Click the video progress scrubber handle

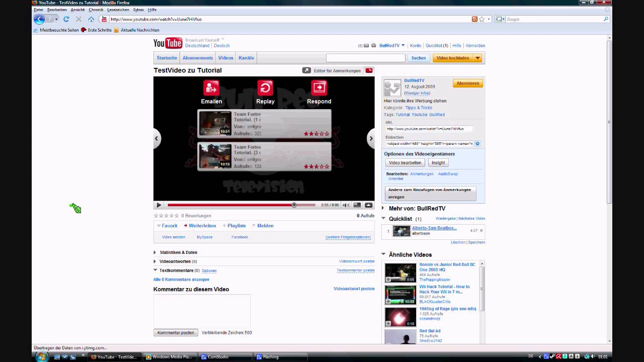pyautogui.click(x=294, y=205)
